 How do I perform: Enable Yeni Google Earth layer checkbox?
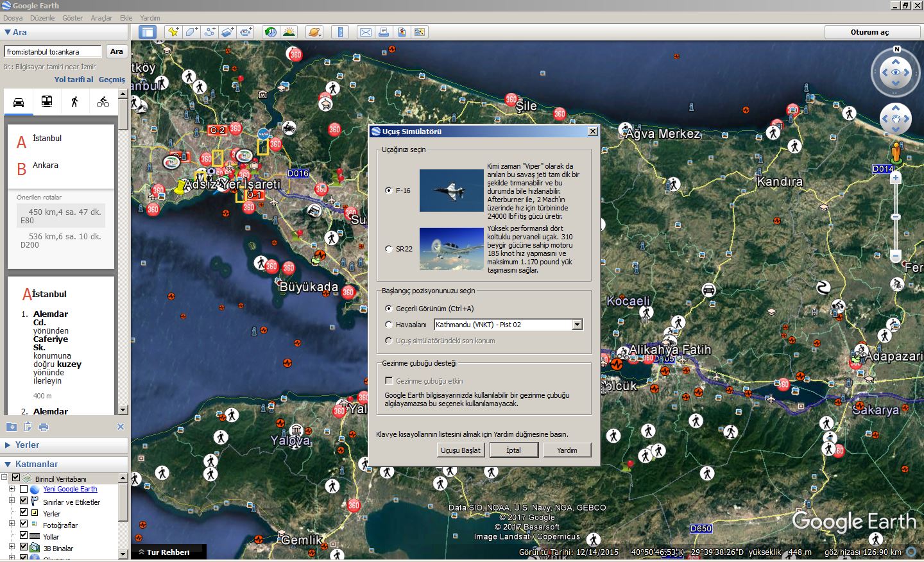pos(24,489)
